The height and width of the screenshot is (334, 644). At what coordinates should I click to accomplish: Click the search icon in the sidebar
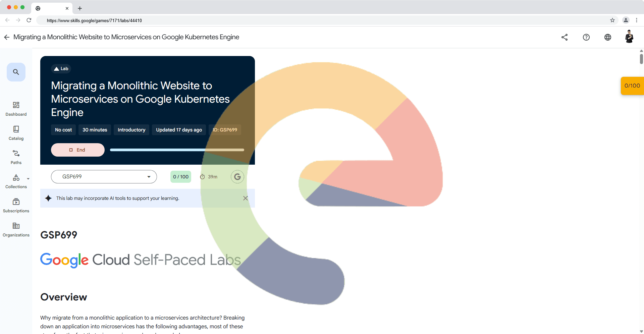[x=16, y=72]
